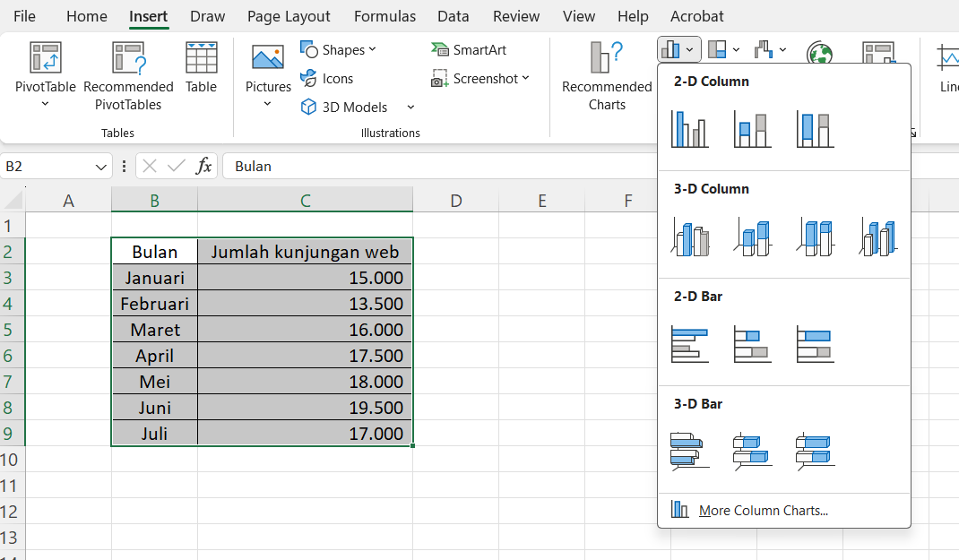Select the 100% Stacked Column 2-D chart

click(816, 129)
